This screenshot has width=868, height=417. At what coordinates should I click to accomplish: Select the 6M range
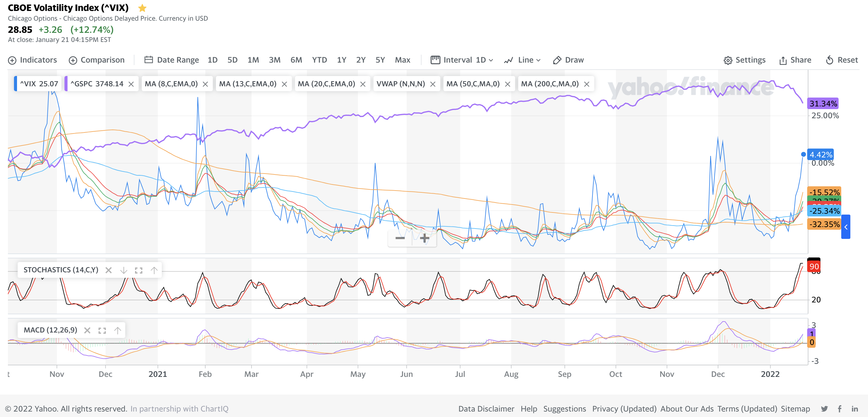[296, 60]
